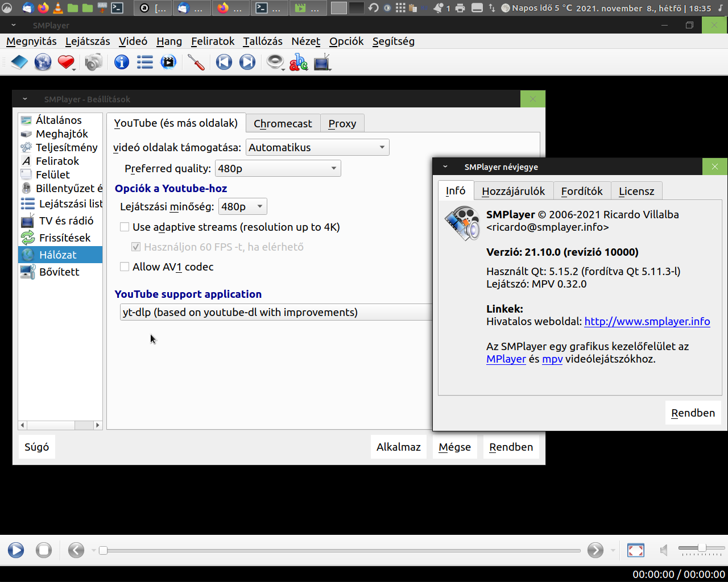Show file information via blue info icon
Viewport: 728px width, 582px height.
[122, 62]
